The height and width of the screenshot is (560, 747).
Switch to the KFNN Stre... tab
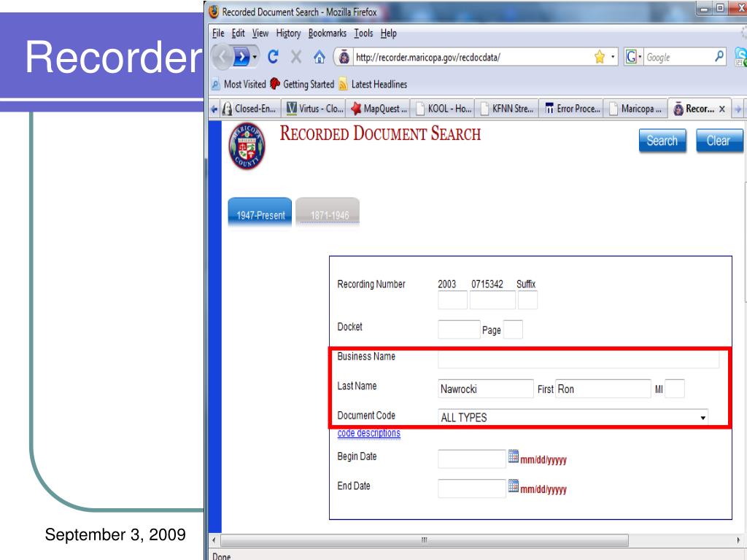click(508, 109)
